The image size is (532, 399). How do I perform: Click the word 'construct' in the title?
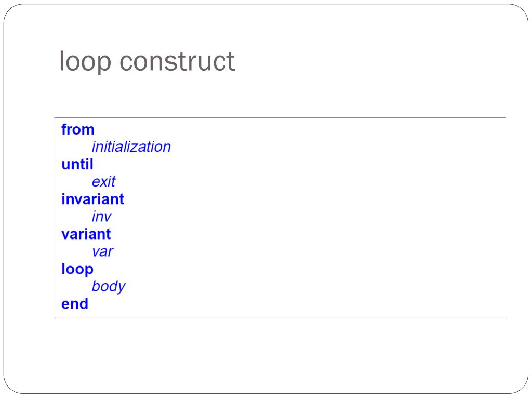177,61
